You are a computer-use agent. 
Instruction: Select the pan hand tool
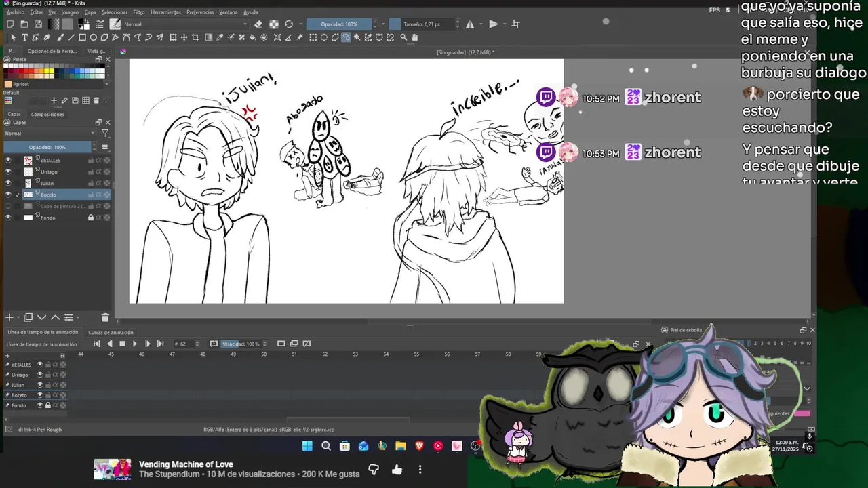coord(414,37)
